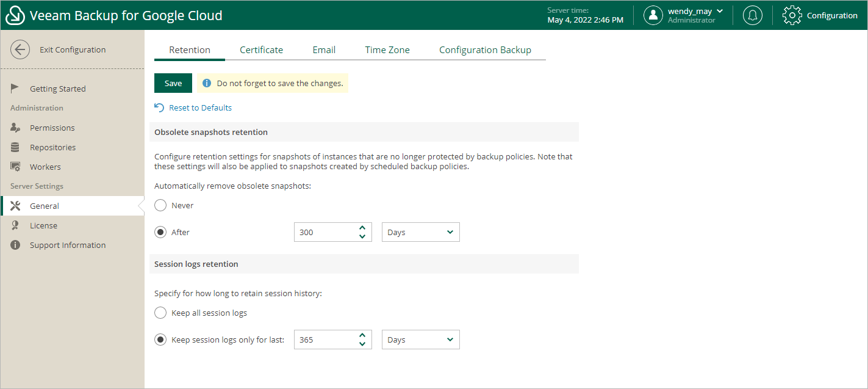Open the Time Zone tab
The height and width of the screenshot is (389, 868).
(387, 50)
